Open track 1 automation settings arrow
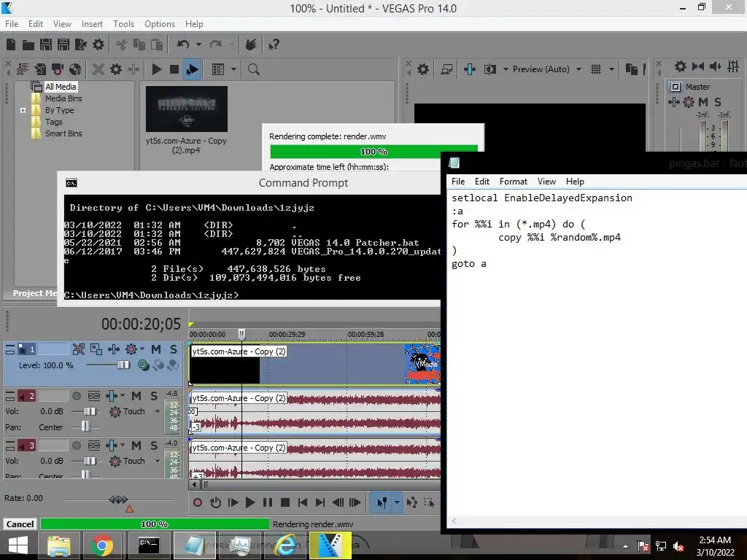Viewport: 747px width, 560px height. [x=142, y=349]
